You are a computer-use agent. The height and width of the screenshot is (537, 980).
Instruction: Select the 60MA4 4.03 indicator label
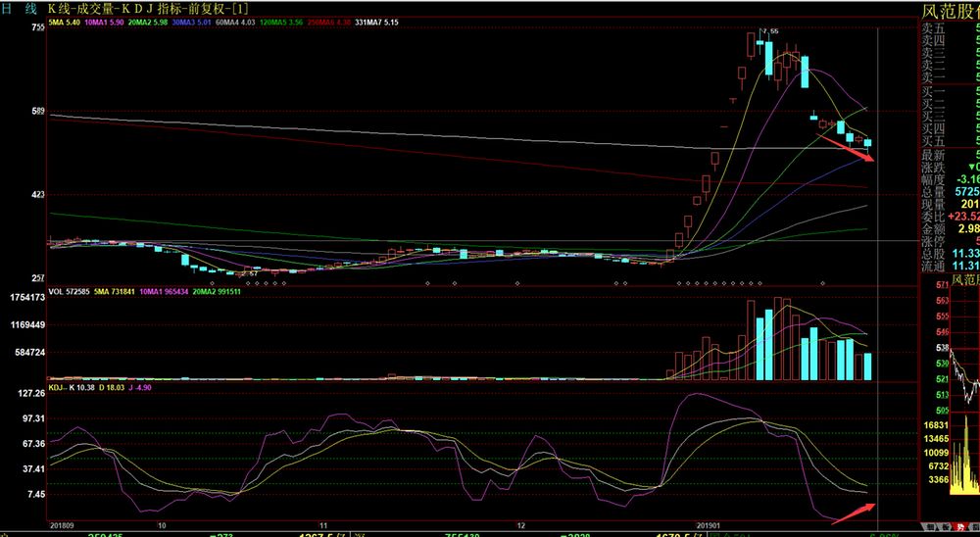coord(235,22)
